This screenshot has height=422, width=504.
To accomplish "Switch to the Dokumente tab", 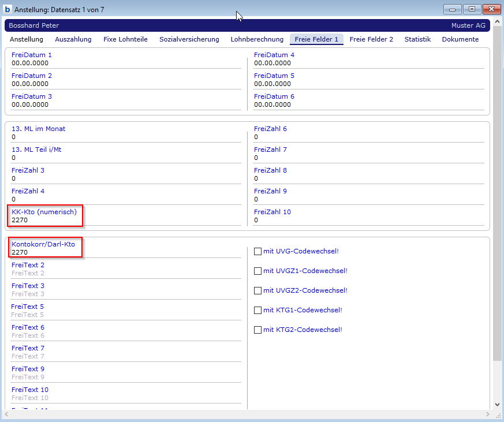I will pyautogui.click(x=460, y=39).
